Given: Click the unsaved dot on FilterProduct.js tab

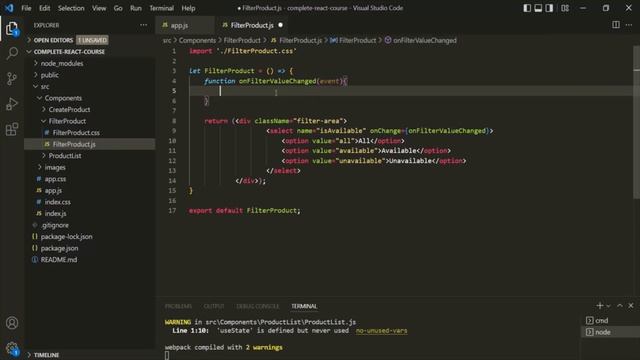Looking at the screenshot, I should [x=280, y=25].
